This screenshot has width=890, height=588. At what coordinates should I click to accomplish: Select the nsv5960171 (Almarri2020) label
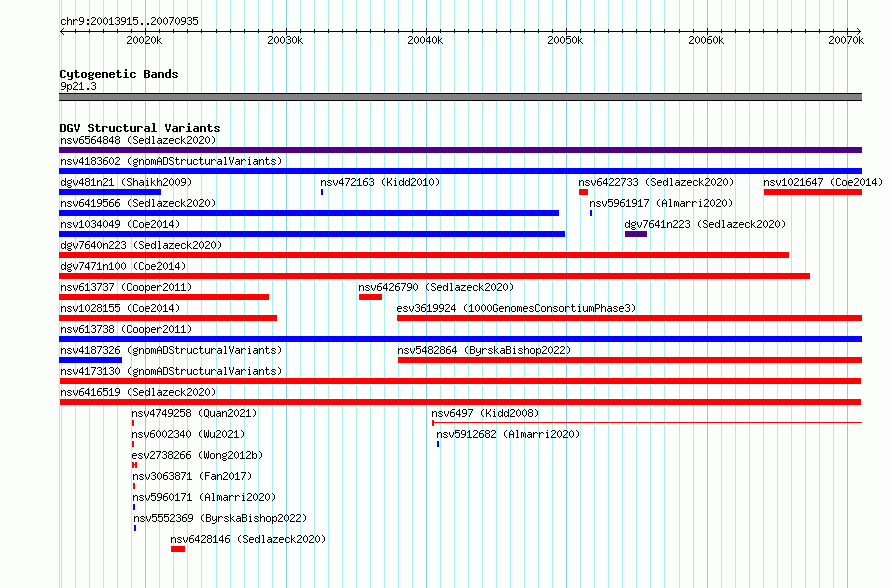point(204,497)
